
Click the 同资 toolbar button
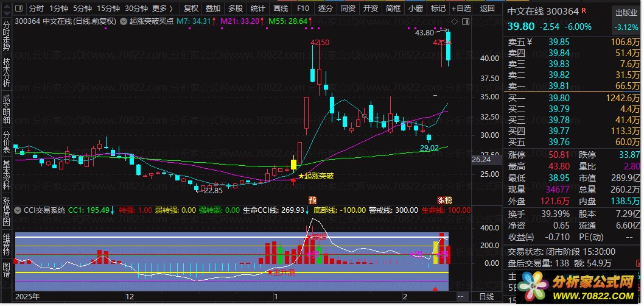[x=348, y=8]
